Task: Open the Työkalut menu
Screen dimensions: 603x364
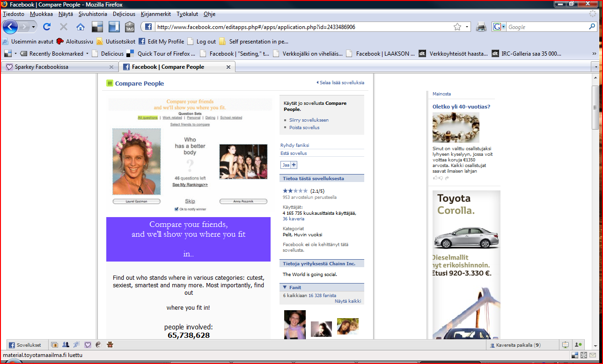Action: [188, 14]
